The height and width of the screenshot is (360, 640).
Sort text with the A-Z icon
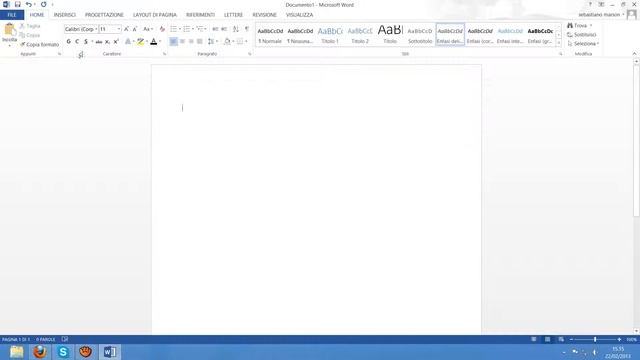pos(236,29)
